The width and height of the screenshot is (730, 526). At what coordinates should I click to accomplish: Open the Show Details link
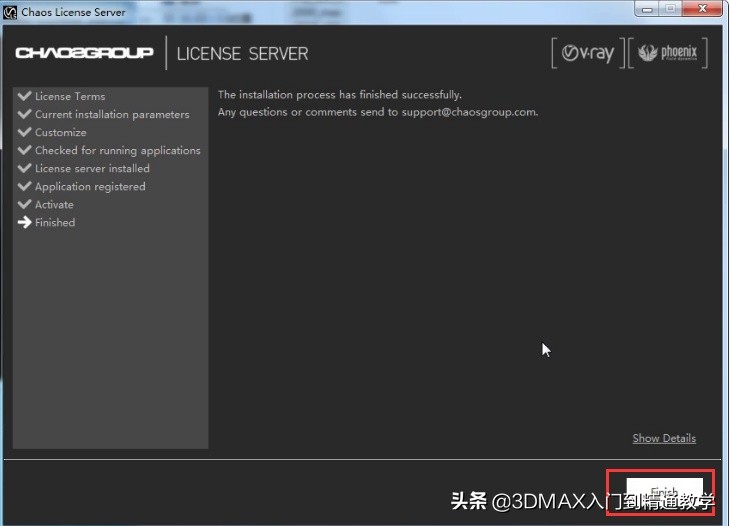664,438
